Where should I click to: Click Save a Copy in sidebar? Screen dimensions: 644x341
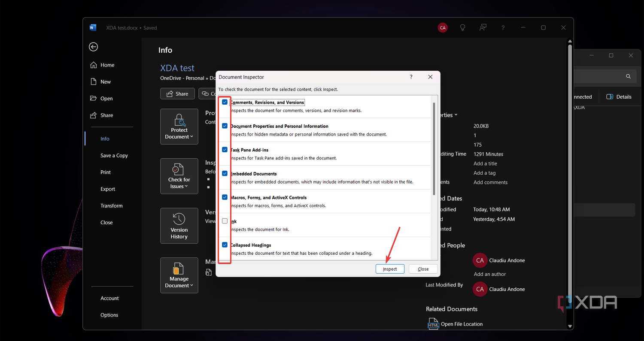tap(114, 156)
